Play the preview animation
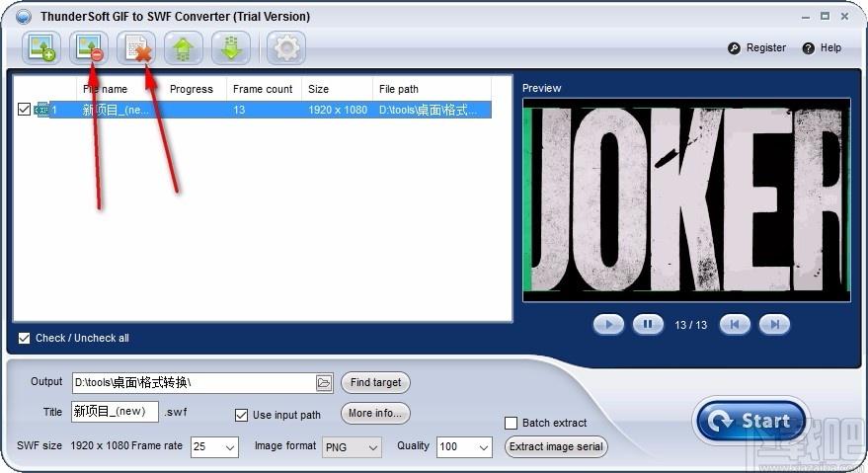This screenshot has width=868, height=473. point(608,325)
